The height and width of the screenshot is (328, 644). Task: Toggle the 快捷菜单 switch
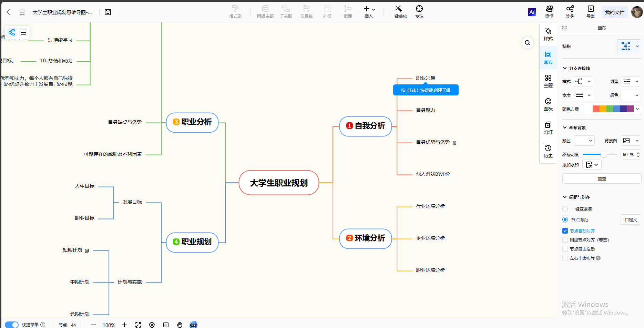[x=12, y=325]
